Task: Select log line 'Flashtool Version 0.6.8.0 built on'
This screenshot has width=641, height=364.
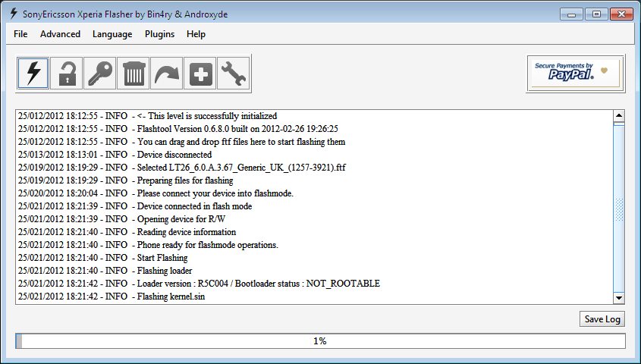Action: coord(178,129)
